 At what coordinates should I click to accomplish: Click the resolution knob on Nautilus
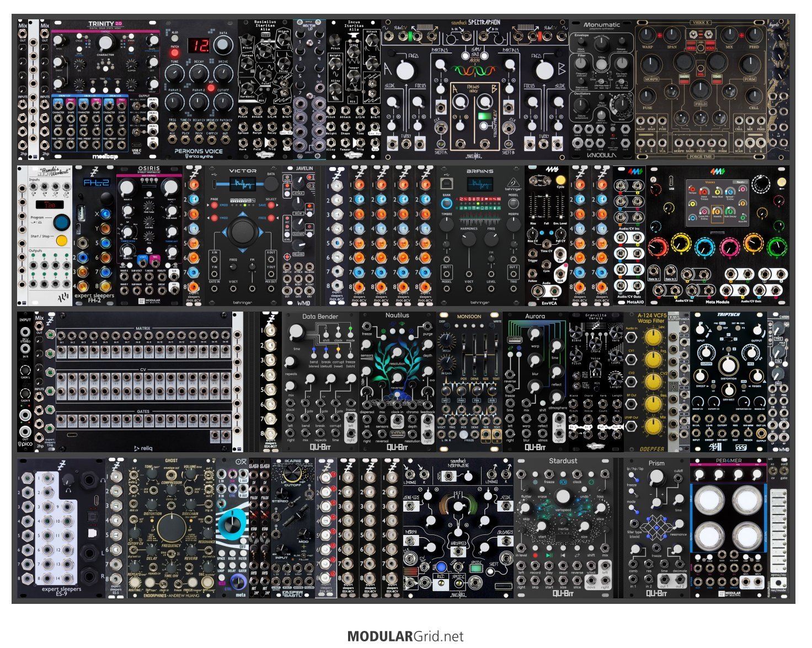[x=397, y=352]
